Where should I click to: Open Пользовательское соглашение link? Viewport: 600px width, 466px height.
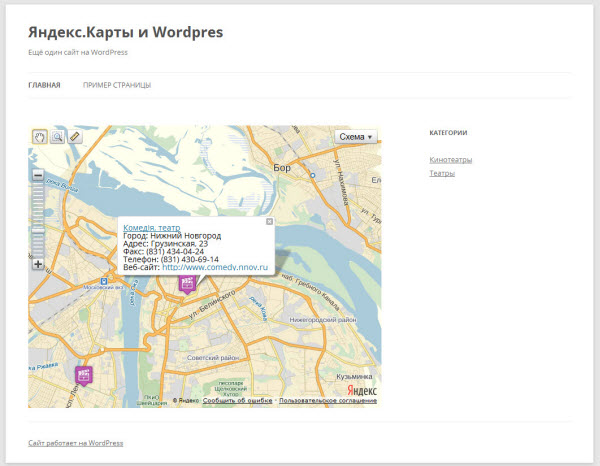[328, 401]
